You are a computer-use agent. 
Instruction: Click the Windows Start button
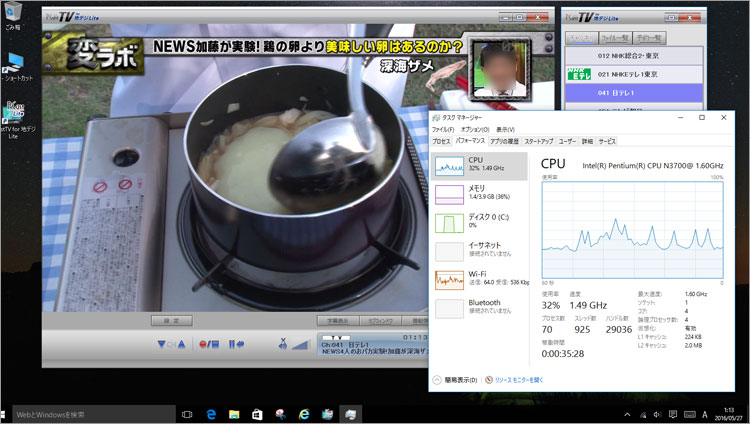pos(3,414)
